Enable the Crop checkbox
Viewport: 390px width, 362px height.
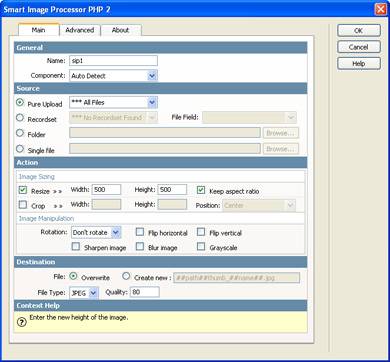click(x=23, y=205)
